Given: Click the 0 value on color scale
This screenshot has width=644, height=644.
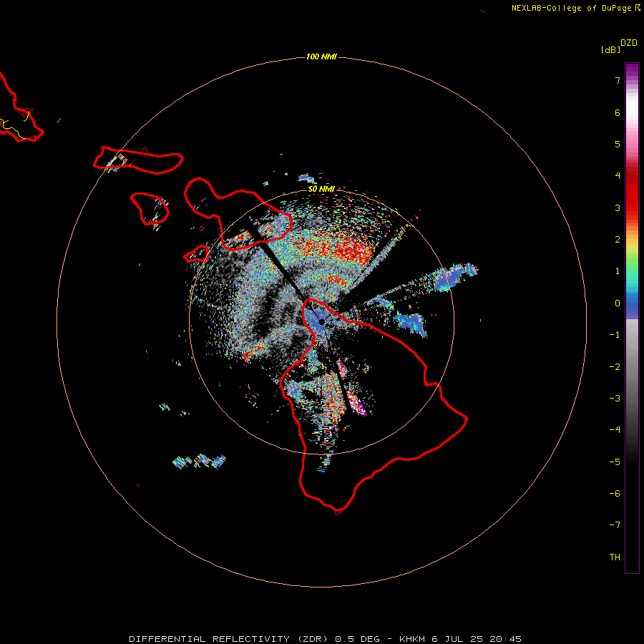Looking at the screenshot, I should point(618,303).
